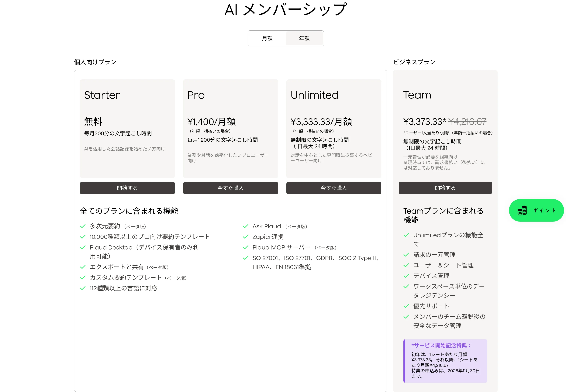Screen dimensions: 566x392
Task: Click checkmark beside Plaud MCP サーバー
Action: [x=245, y=247]
